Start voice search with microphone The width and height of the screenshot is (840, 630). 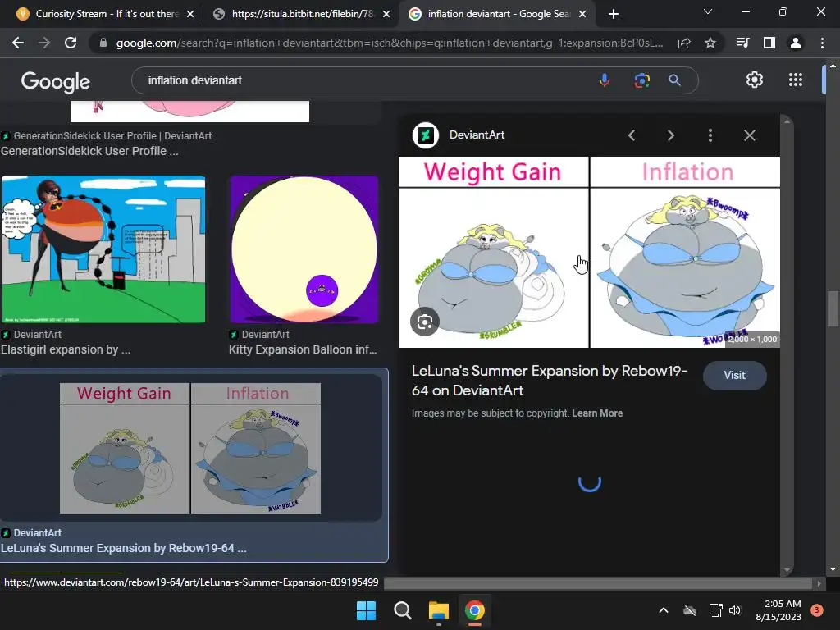[605, 80]
